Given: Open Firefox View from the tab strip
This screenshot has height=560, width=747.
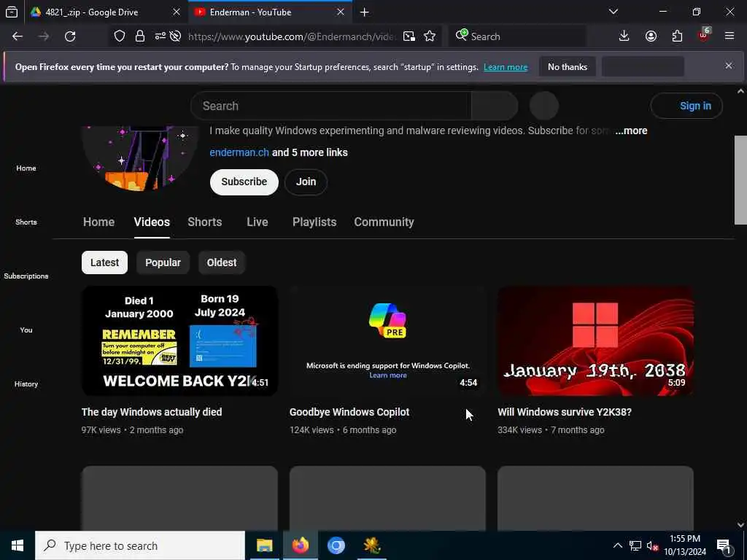Looking at the screenshot, I should 12,12.
